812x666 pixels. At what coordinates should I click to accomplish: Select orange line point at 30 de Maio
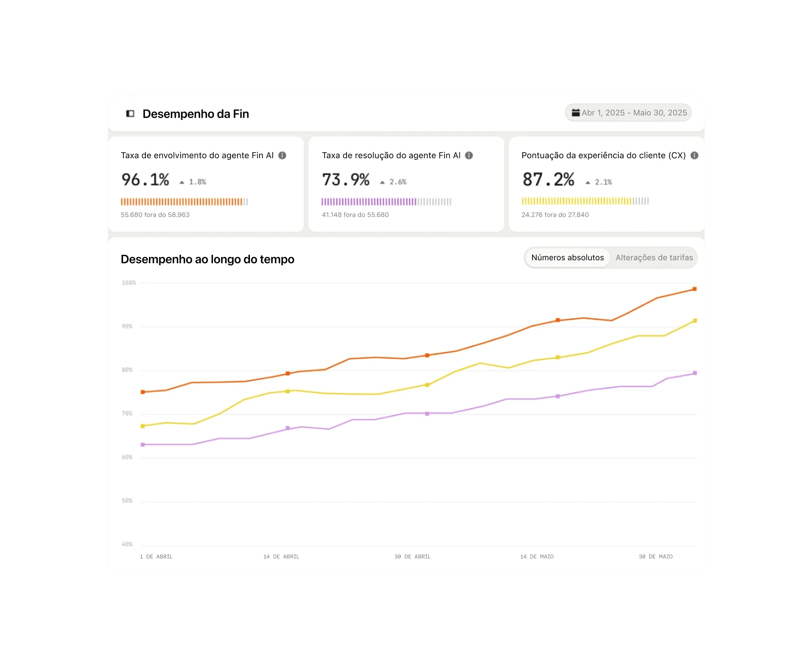(x=695, y=289)
